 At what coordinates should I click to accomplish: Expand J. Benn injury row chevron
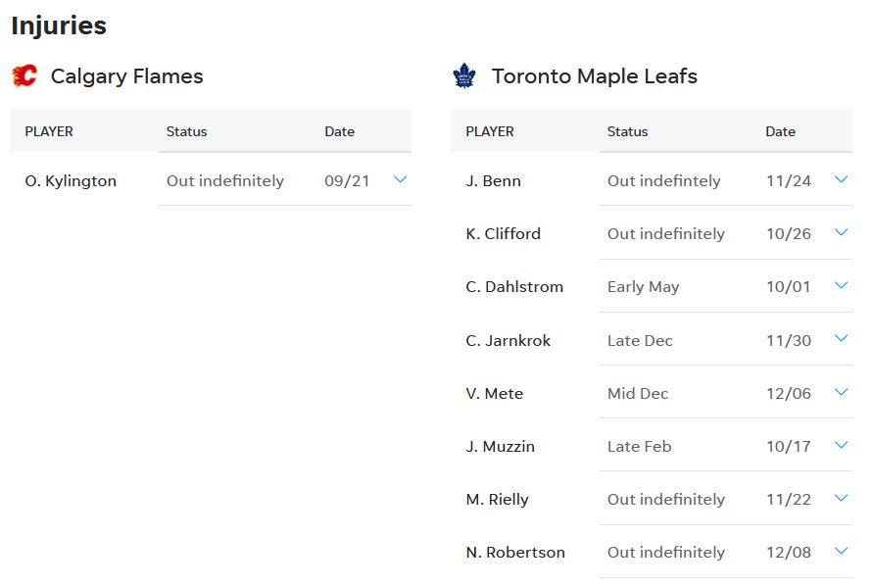coord(841,179)
